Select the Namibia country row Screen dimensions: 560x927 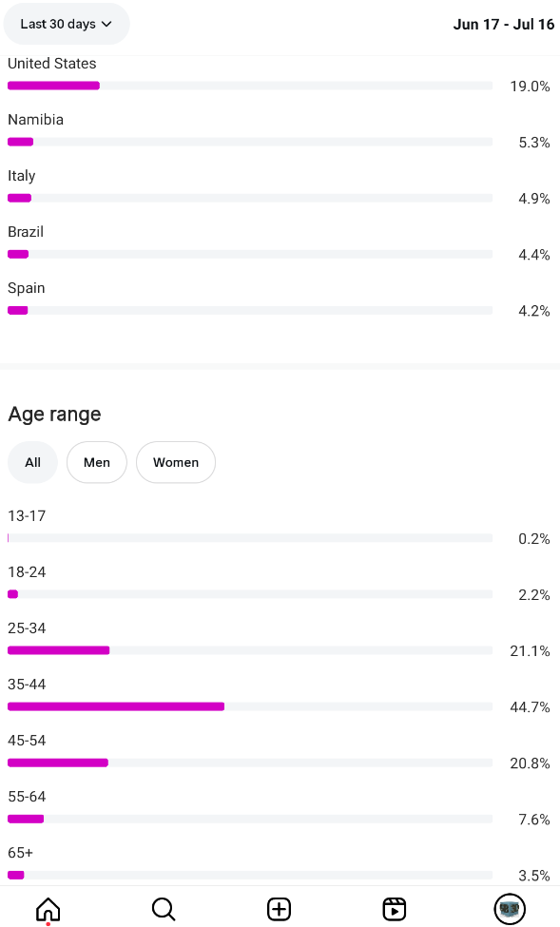(x=280, y=131)
